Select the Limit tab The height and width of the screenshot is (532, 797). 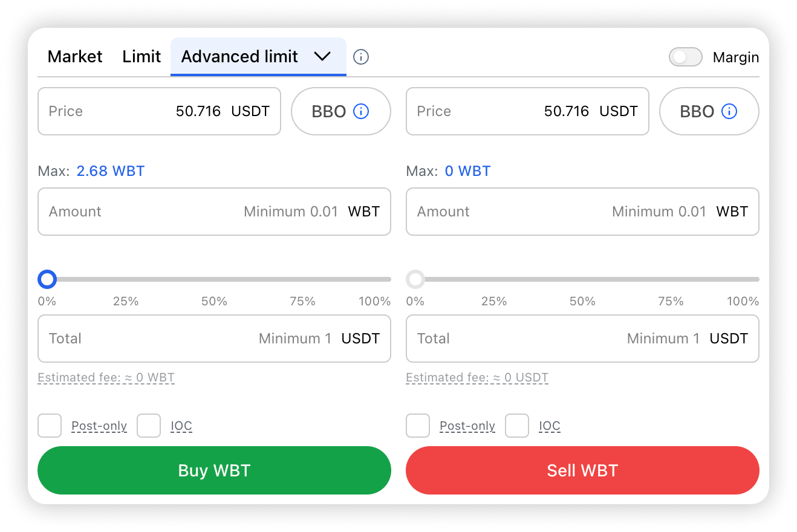142,57
